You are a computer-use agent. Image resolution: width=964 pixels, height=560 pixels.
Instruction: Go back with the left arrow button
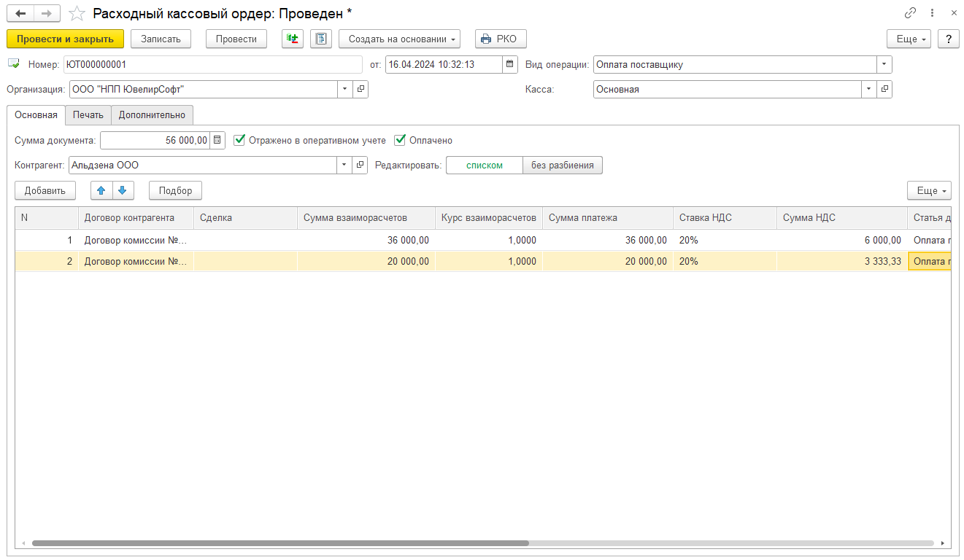pyautogui.click(x=20, y=13)
